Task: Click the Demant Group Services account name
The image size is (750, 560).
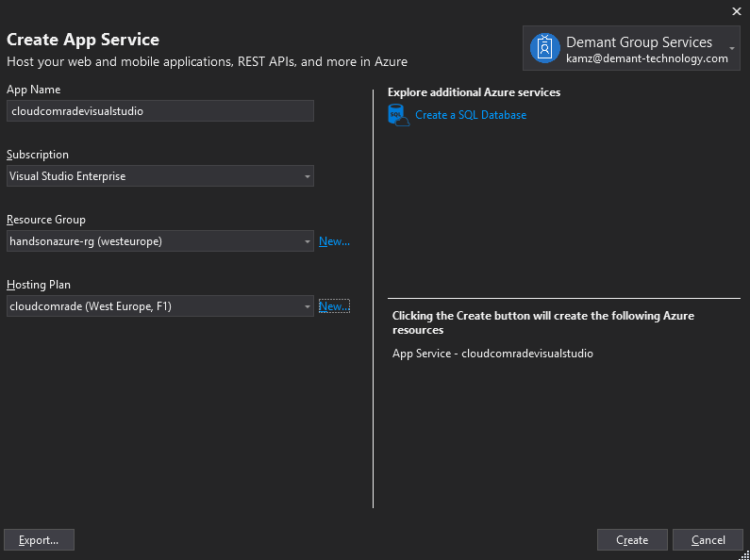Action: click(x=639, y=42)
